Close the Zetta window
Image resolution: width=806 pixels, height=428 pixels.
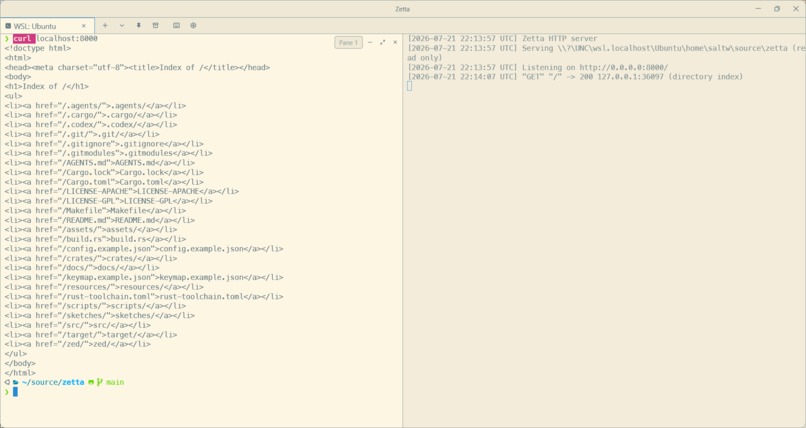point(796,9)
